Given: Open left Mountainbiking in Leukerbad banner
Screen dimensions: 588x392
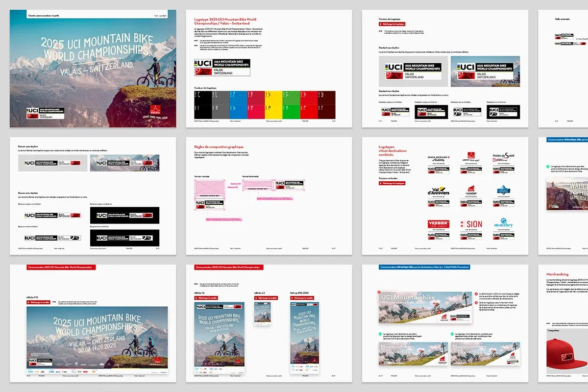Looking at the screenshot, I should [414, 354].
